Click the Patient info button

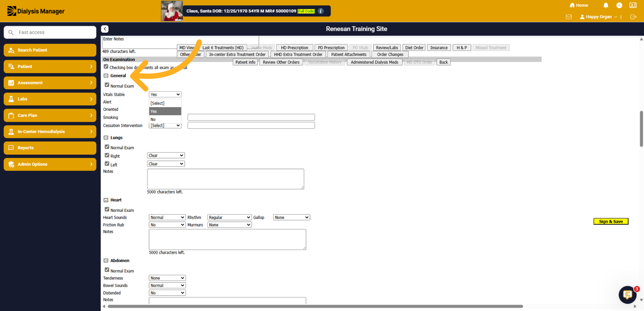245,62
